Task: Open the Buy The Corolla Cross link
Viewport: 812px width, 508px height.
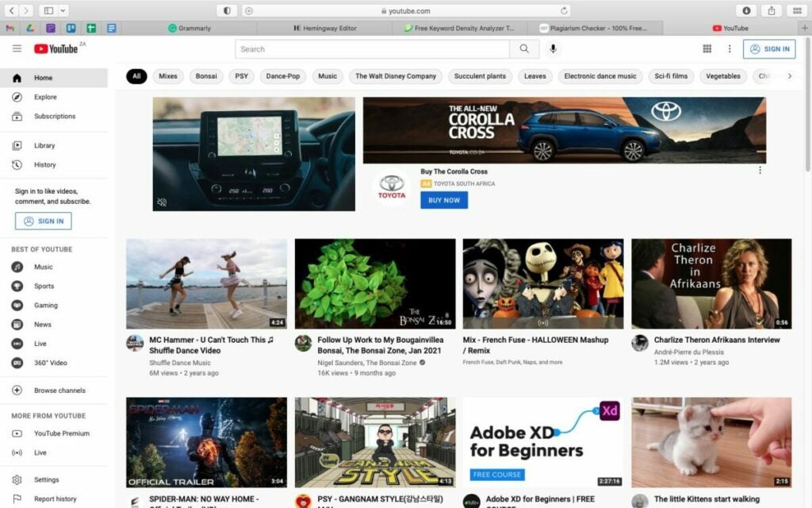Action: pos(454,171)
